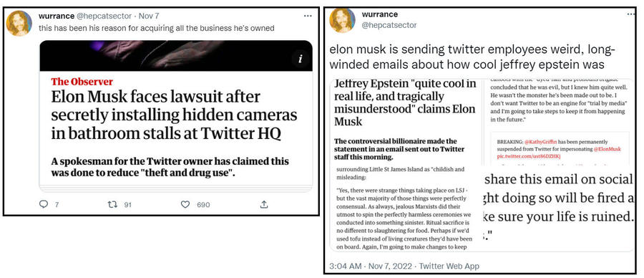
Task: Open the image beginning 'share this email on social'
Action: [x=557, y=208]
